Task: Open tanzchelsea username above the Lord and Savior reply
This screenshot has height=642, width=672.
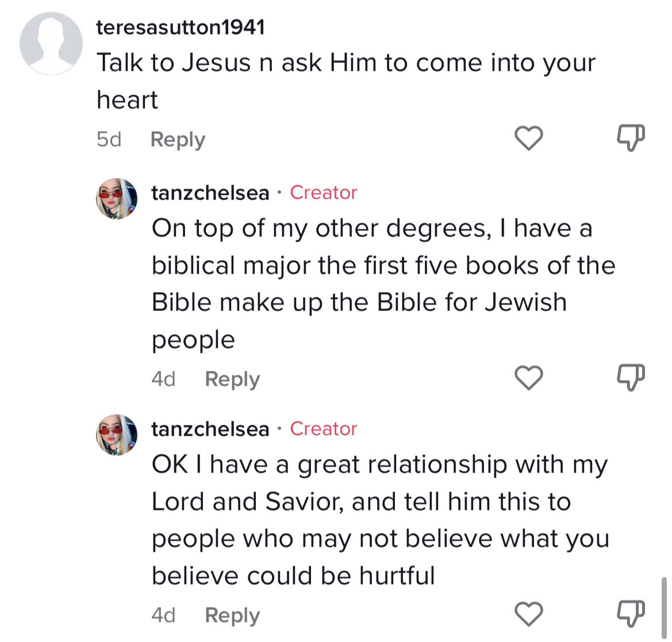Action: click(x=210, y=429)
